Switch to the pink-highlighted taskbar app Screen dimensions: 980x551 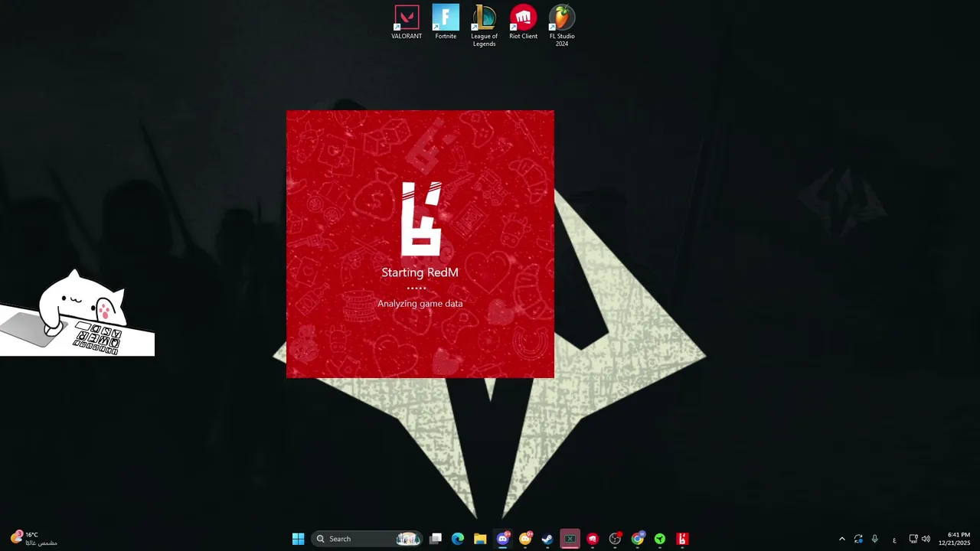click(x=570, y=539)
